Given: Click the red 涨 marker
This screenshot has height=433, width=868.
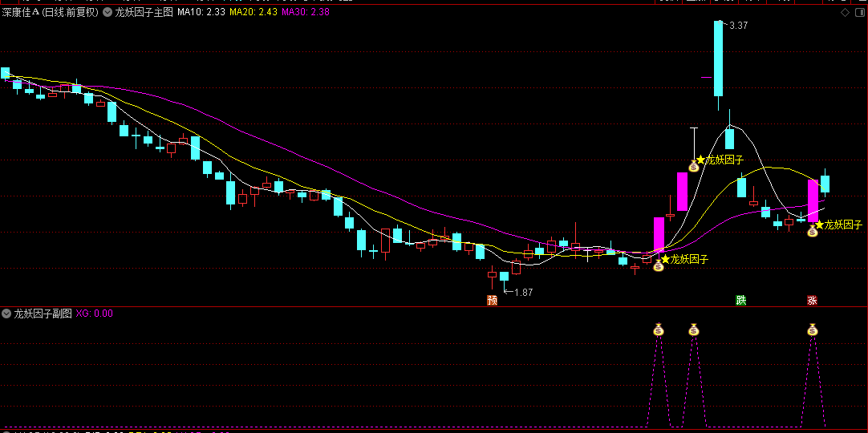Looking at the screenshot, I should click(x=812, y=300).
